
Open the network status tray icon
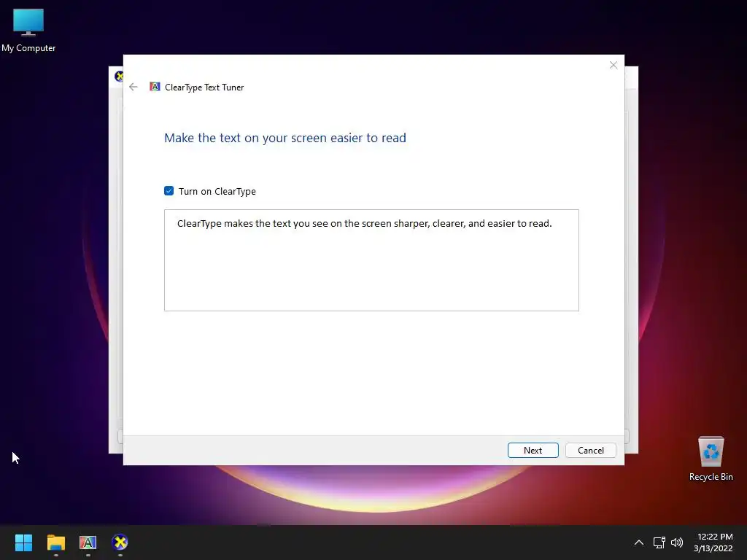[x=659, y=542]
